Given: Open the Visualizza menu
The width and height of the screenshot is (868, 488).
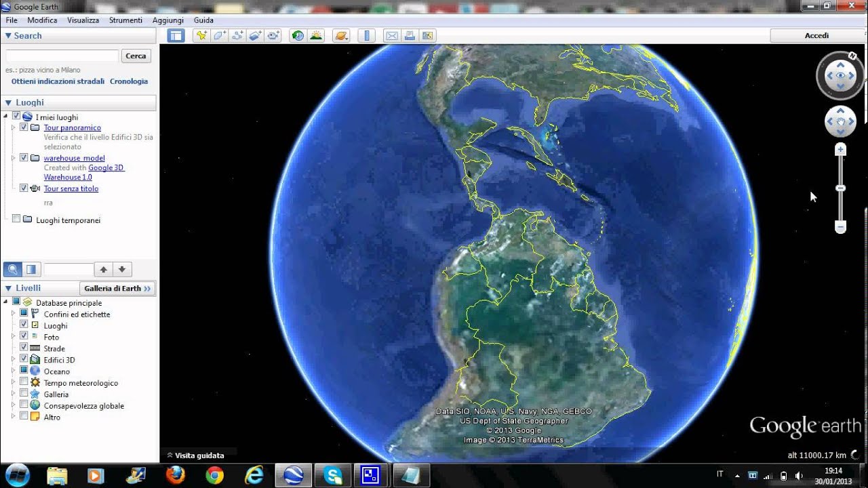Looking at the screenshot, I should point(83,20).
